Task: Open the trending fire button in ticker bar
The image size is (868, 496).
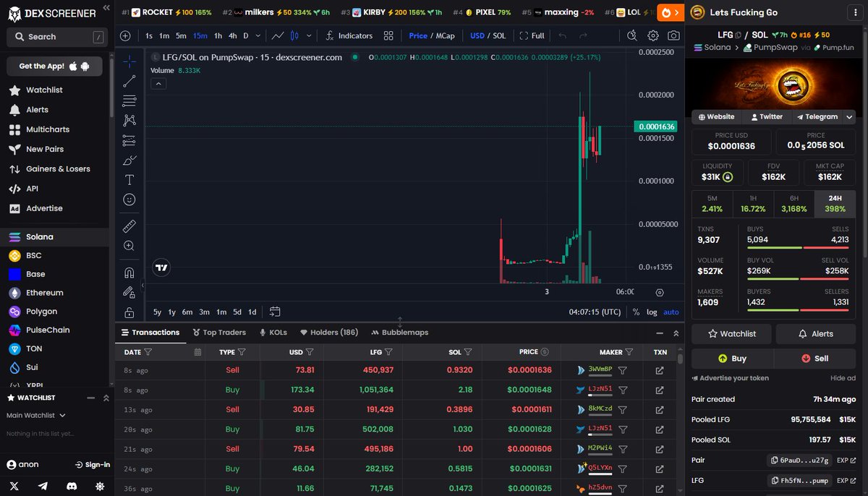Action: point(671,12)
